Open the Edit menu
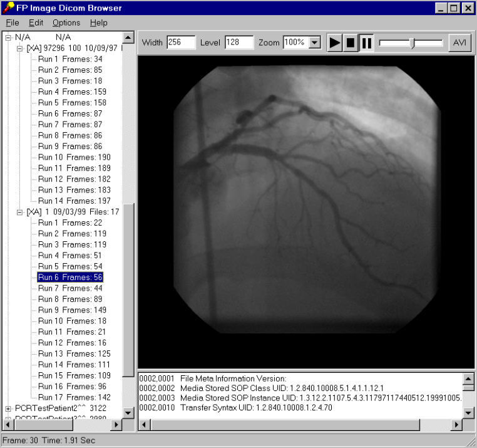Image resolution: width=477 pixels, height=448 pixels. click(36, 23)
